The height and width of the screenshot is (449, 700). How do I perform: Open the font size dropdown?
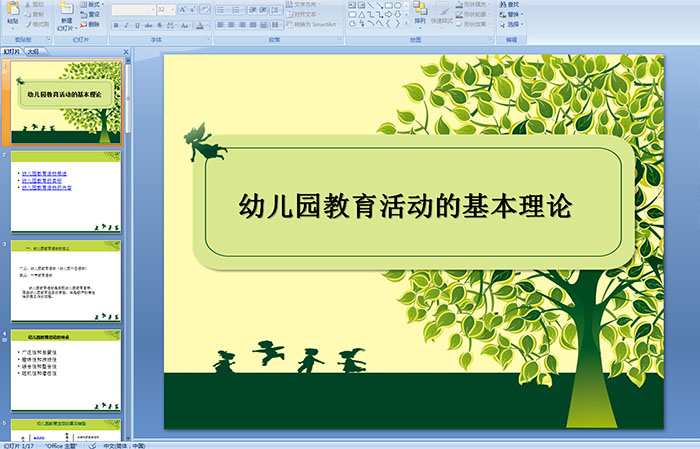click(172, 9)
